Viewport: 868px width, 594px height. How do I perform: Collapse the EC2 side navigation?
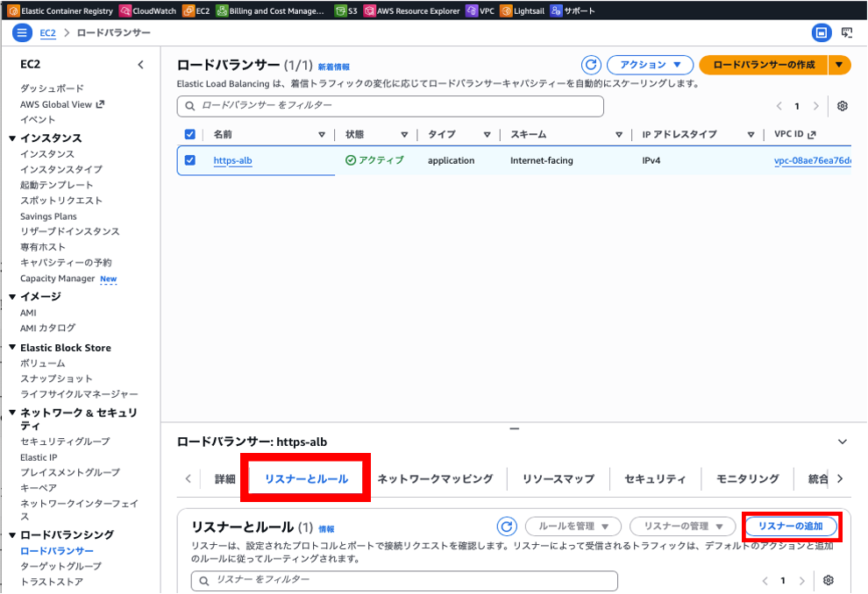coord(140,65)
